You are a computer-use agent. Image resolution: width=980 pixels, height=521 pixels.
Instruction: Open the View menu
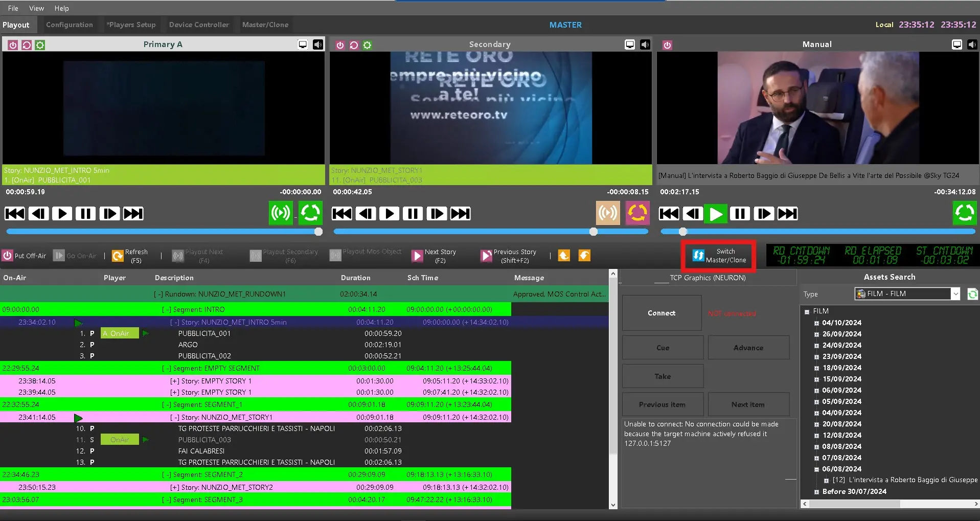(36, 8)
